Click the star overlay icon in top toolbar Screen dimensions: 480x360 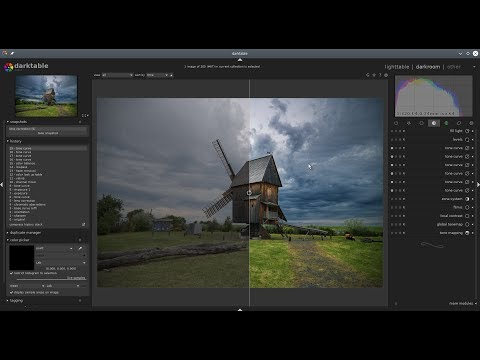point(374,75)
